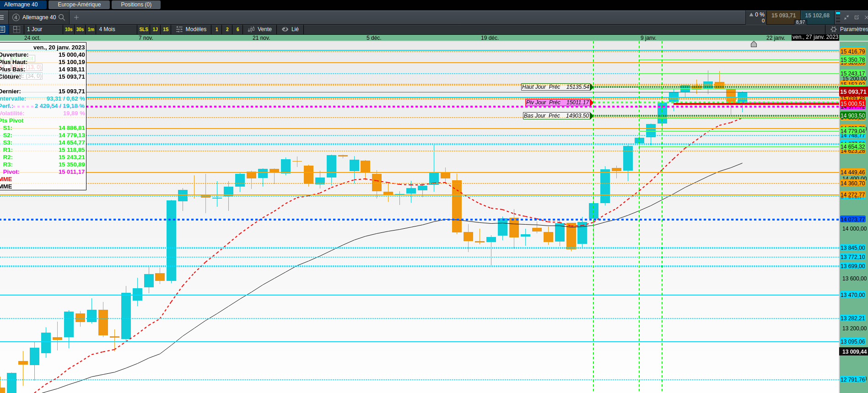Toggle the data list panel icon

coord(2,29)
